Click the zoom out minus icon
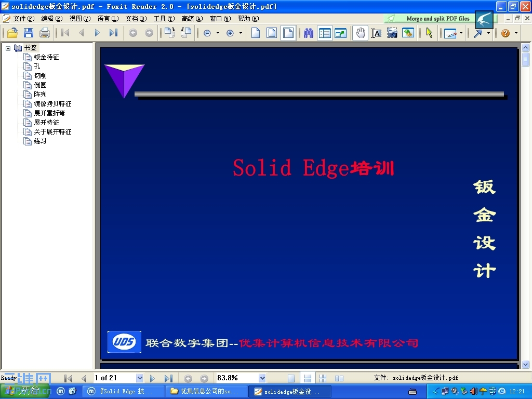Viewport: 532px width, 399px height. click(x=207, y=33)
